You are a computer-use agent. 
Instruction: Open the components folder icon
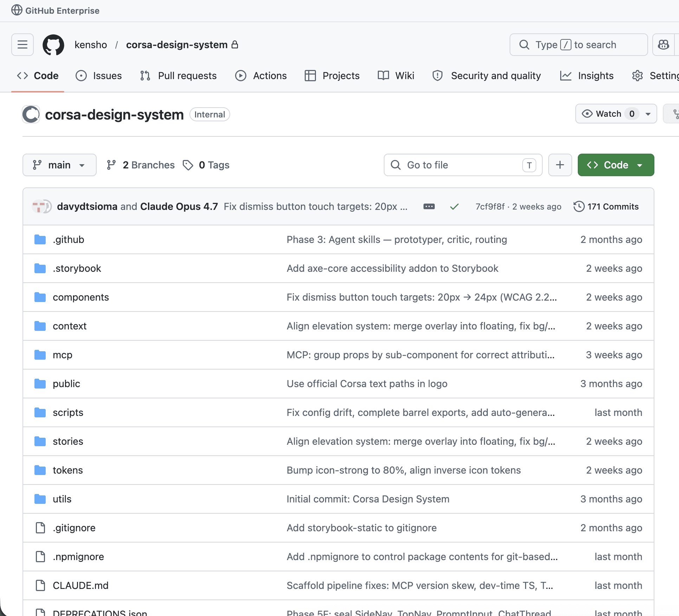[40, 297]
